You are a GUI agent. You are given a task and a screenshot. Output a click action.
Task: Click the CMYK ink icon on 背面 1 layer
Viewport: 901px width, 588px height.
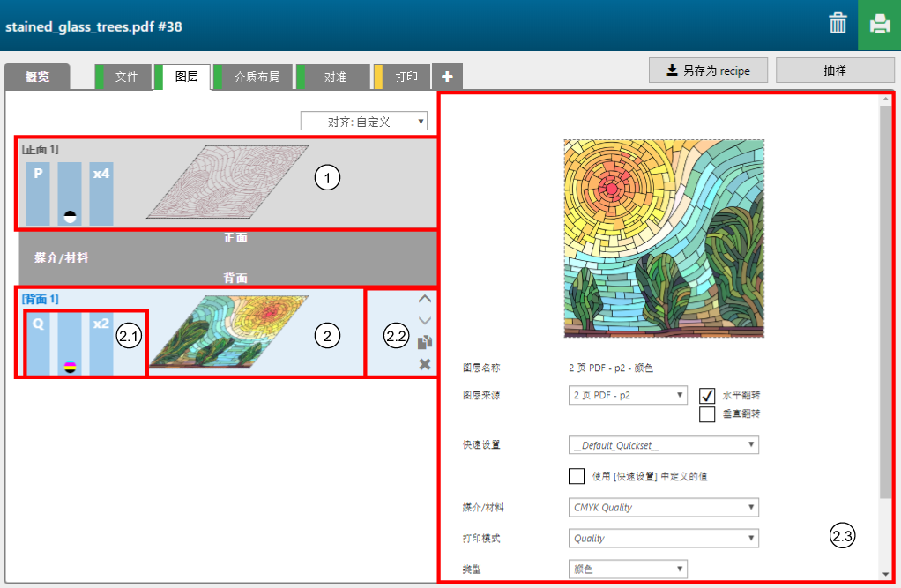coord(70,367)
